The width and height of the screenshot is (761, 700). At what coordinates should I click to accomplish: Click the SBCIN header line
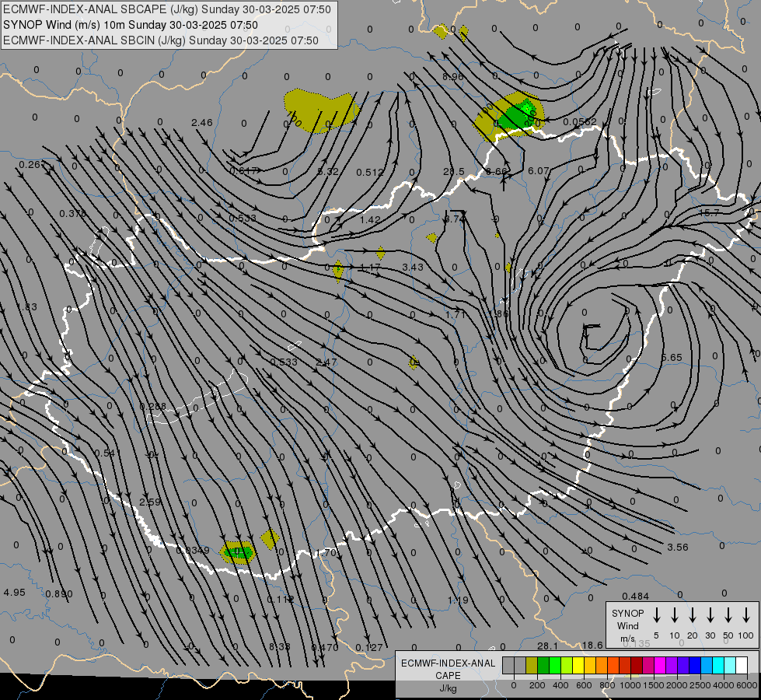click(161, 40)
